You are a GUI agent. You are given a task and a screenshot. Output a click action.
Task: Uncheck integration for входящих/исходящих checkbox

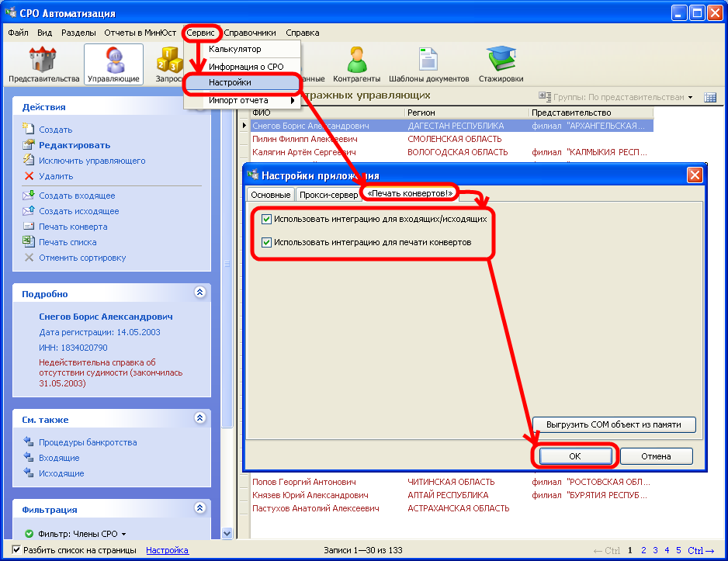(x=267, y=219)
